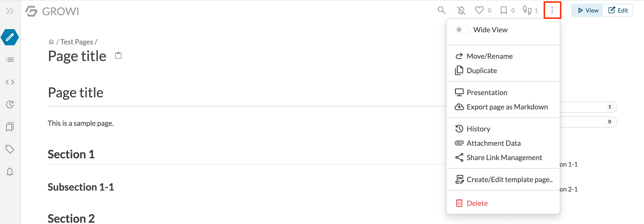Click the blue pencil create page icon
Image resolution: width=644 pixels, height=224 pixels.
[x=10, y=37]
